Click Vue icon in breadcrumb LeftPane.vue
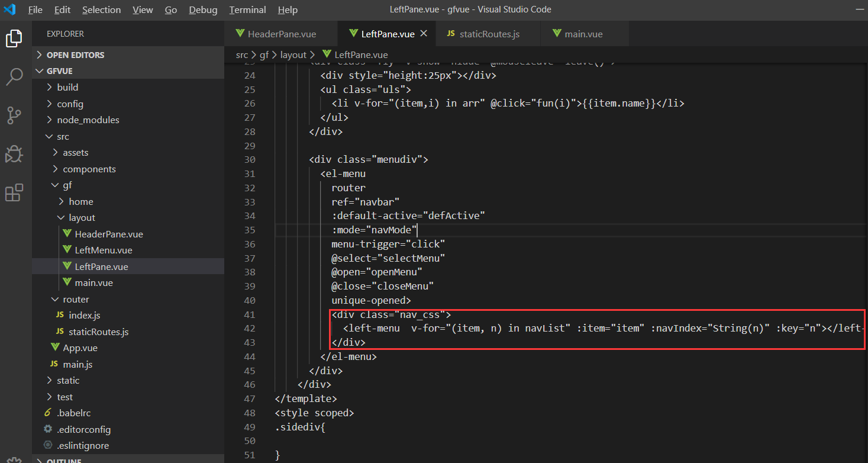The image size is (868, 463). coord(327,54)
